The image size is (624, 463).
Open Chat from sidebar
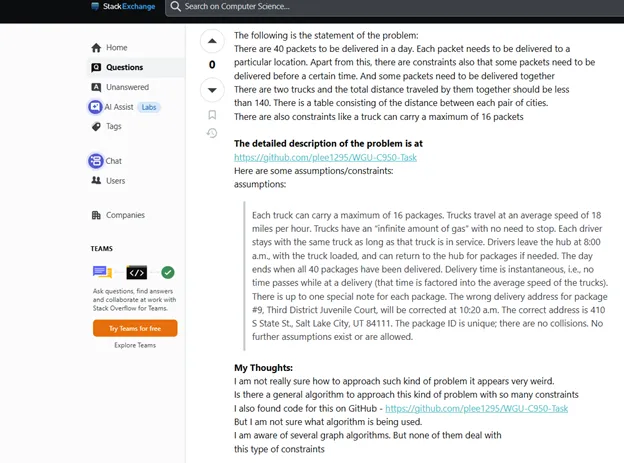pyautogui.click(x=113, y=161)
